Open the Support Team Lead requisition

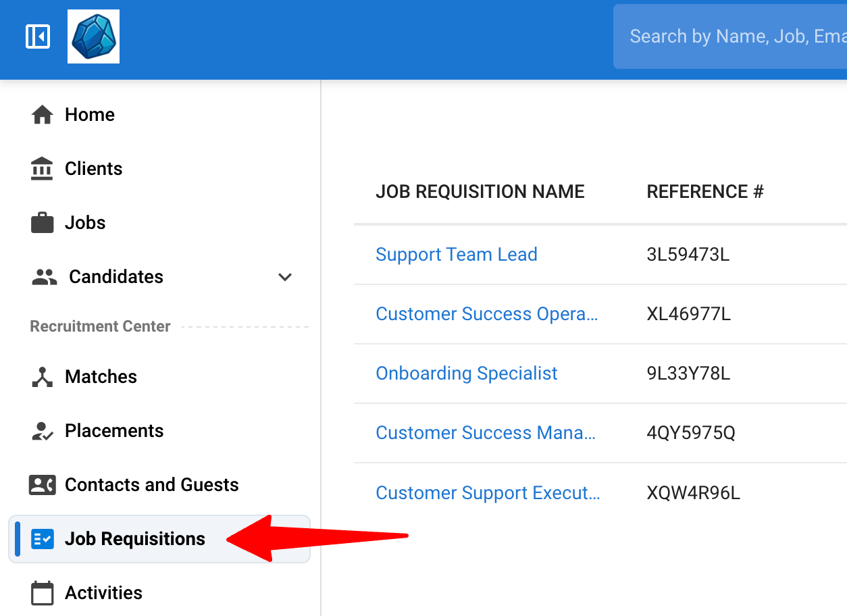pos(457,255)
